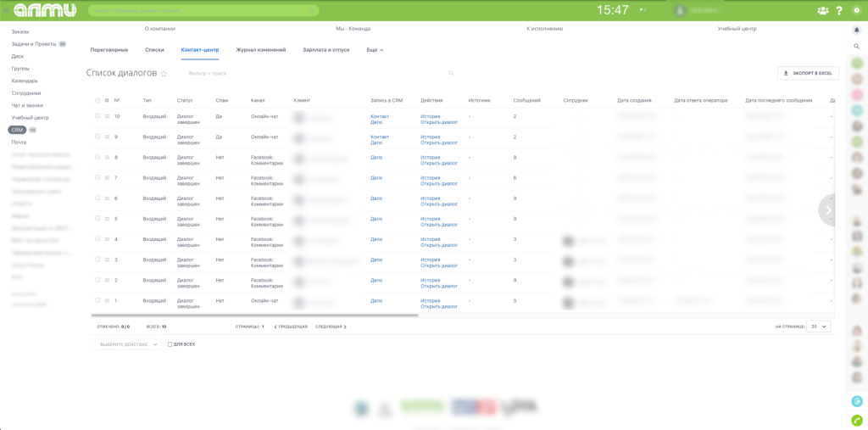Click the Фильтр + поиск field
The height and width of the screenshot is (430, 868).
[319, 73]
